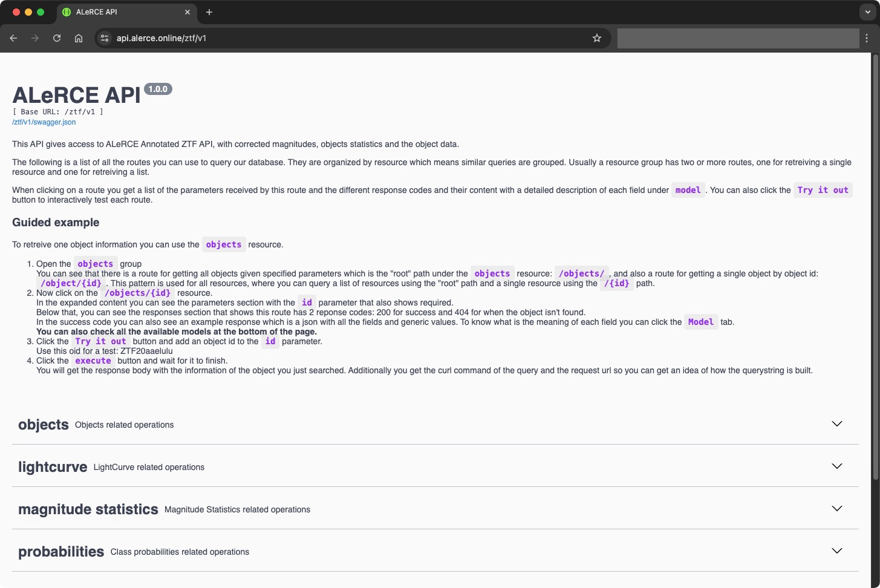
Task: Expand the objects section chevron
Action: (837, 424)
